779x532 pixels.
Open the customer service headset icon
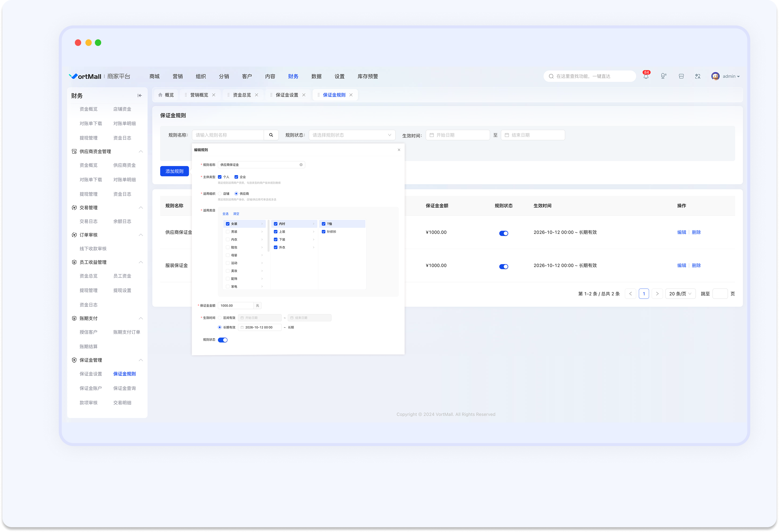point(663,76)
